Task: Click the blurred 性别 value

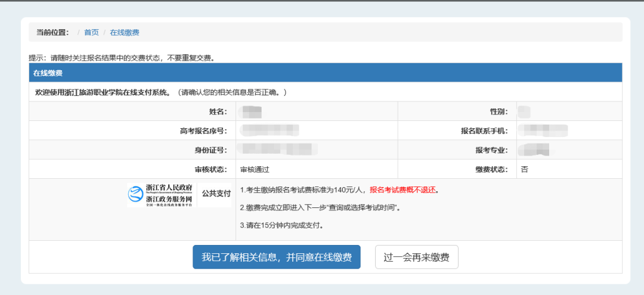Action: pos(524,111)
